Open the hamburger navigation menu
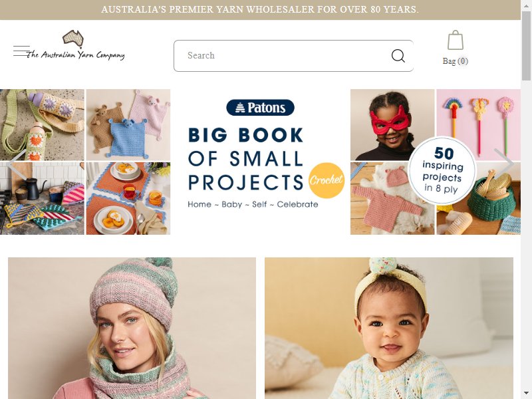Viewport: 532px width, 399px height. [x=22, y=51]
